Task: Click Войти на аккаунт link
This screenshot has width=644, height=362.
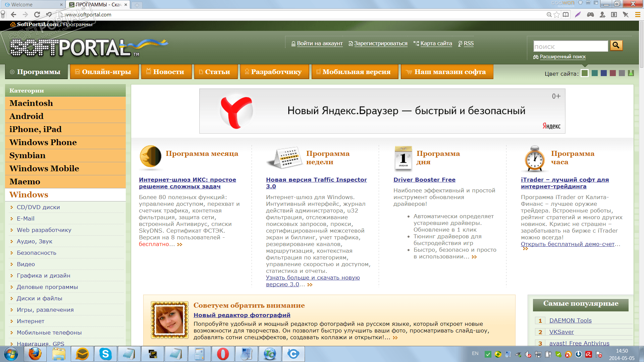Action: tap(319, 44)
